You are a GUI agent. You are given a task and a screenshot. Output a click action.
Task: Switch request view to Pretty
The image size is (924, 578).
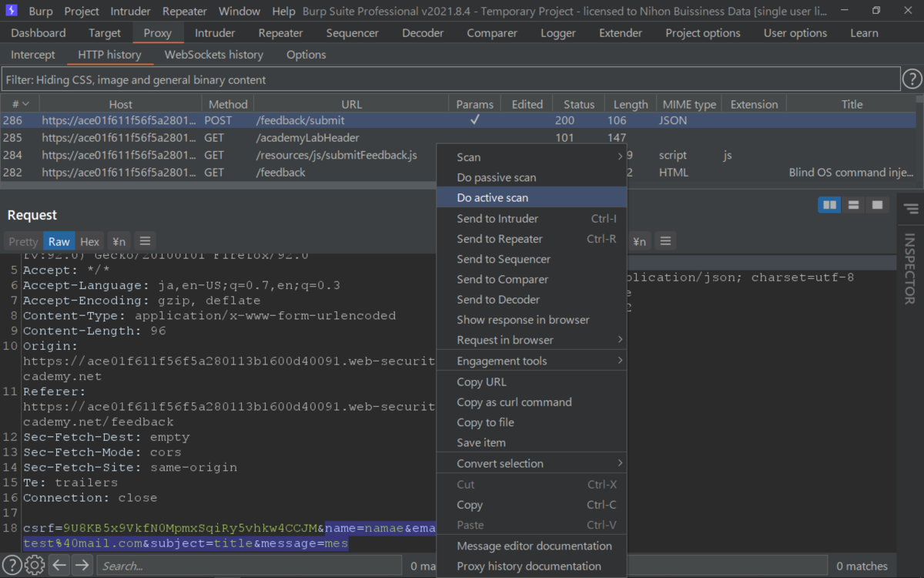tap(23, 241)
